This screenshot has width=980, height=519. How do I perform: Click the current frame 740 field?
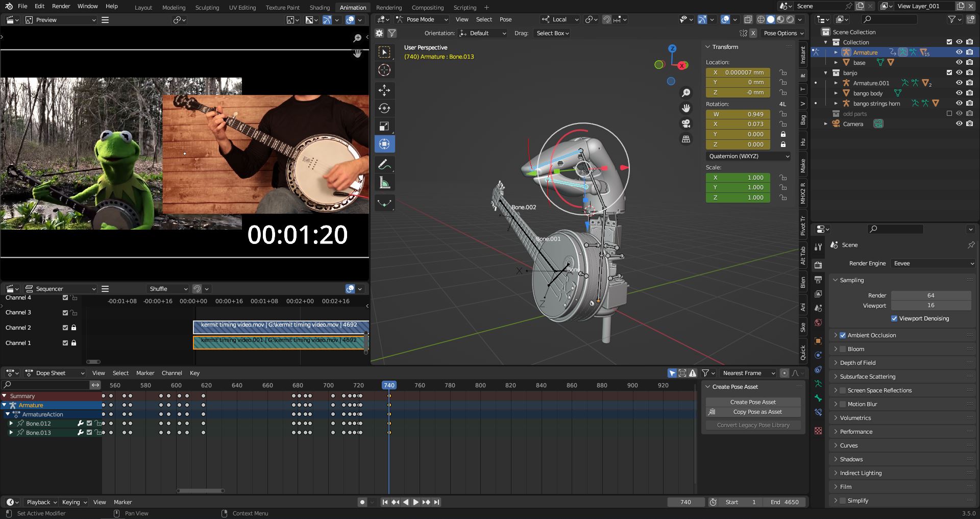click(x=685, y=502)
